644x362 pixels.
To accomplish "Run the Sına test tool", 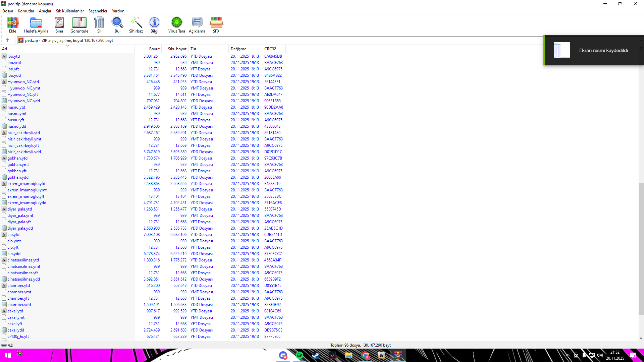I will click(59, 25).
